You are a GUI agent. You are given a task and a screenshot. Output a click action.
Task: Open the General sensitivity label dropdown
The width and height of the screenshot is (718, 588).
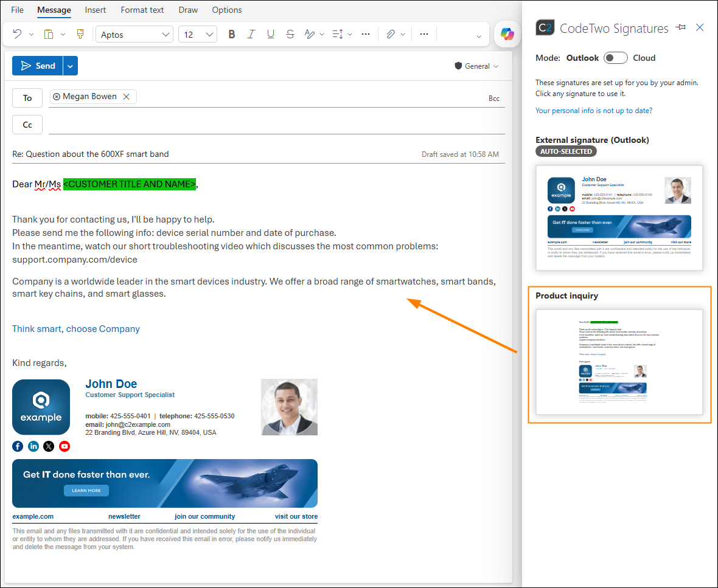476,66
